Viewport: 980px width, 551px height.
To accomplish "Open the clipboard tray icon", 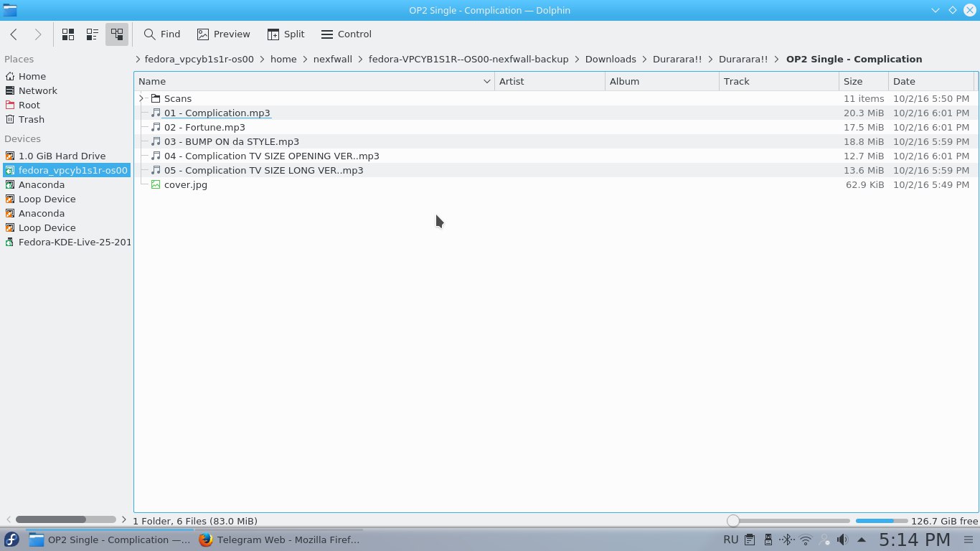I will click(x=749, y=540).
